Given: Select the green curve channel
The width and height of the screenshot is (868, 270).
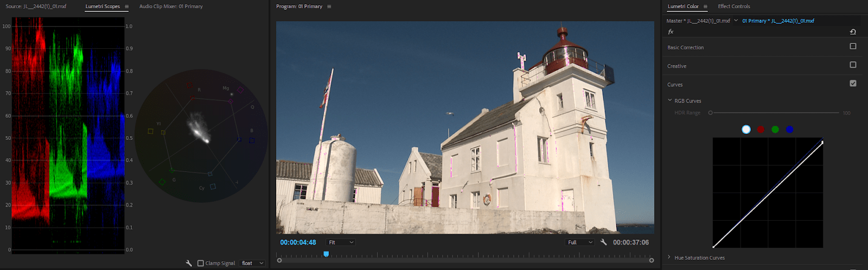Looking at the screenshot, I should point(775,129).
